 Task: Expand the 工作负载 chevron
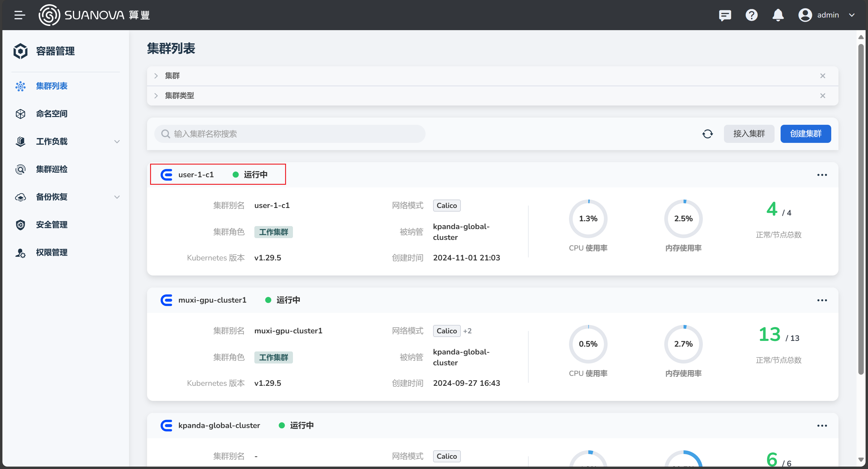click(117, 141)
